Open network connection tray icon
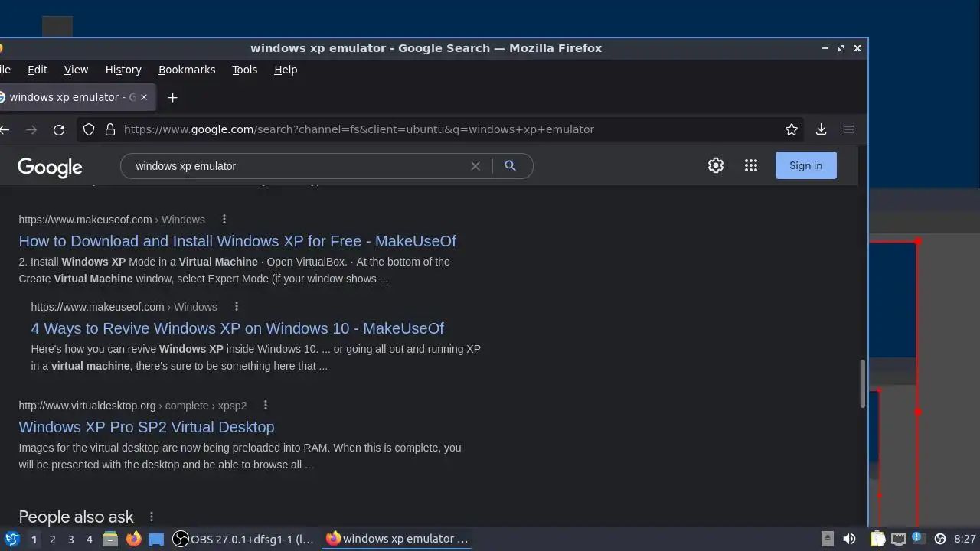Viewport: 980px width, 551px height. coord(899,539)
